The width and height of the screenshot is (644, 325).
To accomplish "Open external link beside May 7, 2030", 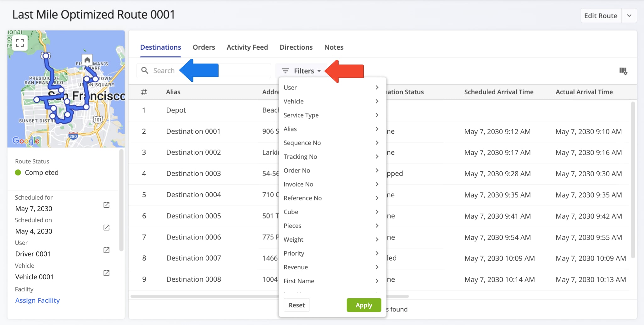I will click(106, 205).
